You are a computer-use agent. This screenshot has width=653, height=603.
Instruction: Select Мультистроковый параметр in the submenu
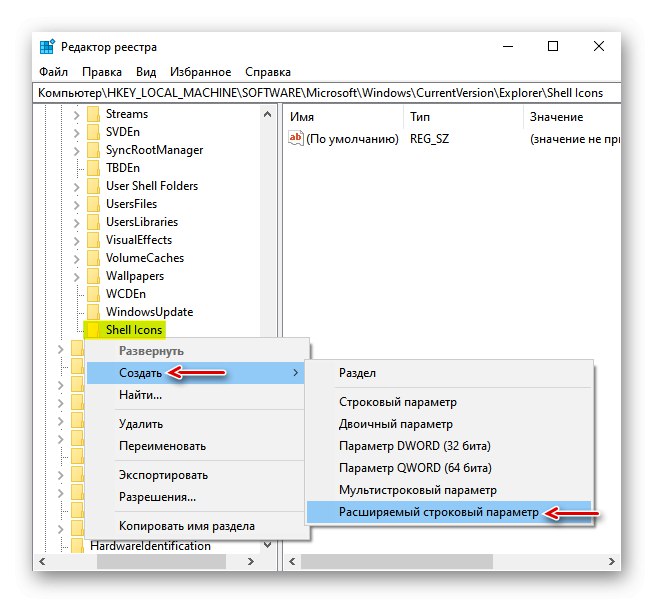click(x=449, y=490)
